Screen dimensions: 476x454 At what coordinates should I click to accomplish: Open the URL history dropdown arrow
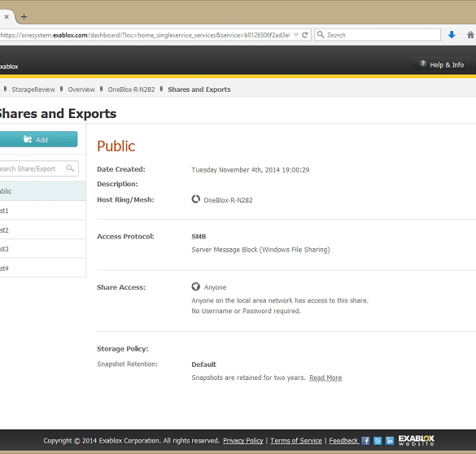click(x=296, y=35)
